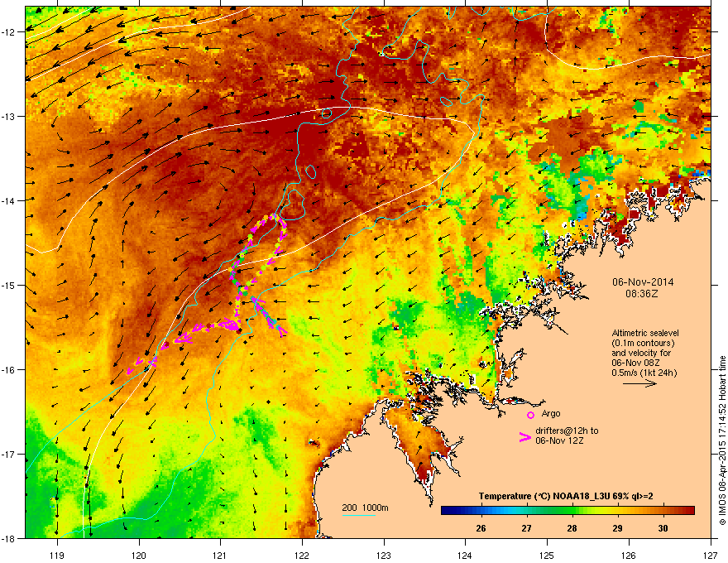
Task: Click the temperature color bar at 30
Action: pos(663,511)
